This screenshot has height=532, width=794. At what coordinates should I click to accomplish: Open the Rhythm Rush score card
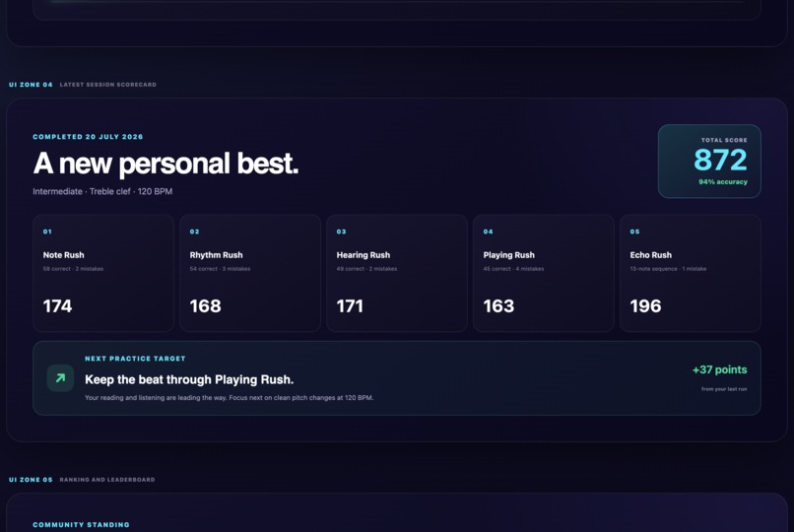250,273
